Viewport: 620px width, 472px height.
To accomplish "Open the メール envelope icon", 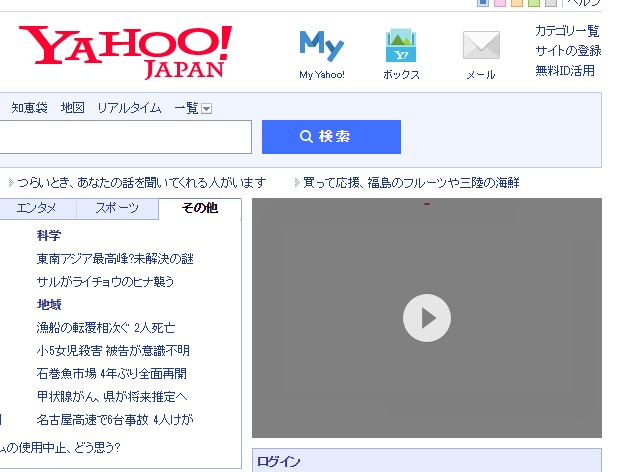I will 481,45.
